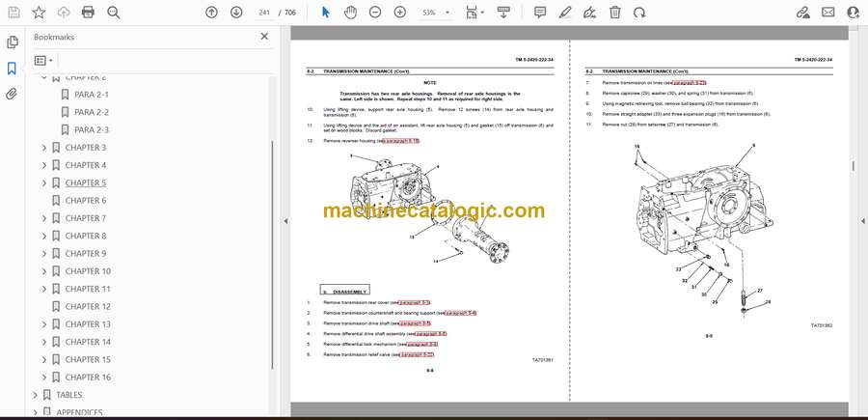Upload file to cloud icon
This screenshot has width=868, height=420.
click(64, 13)
